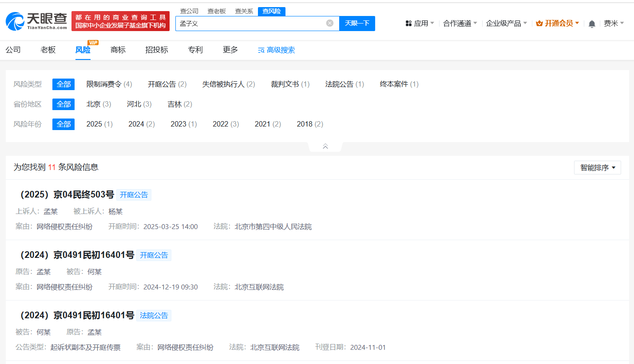Filter year by 2018 (2)
This screenshot has height=364, width=634.
(x=310, y=124)
